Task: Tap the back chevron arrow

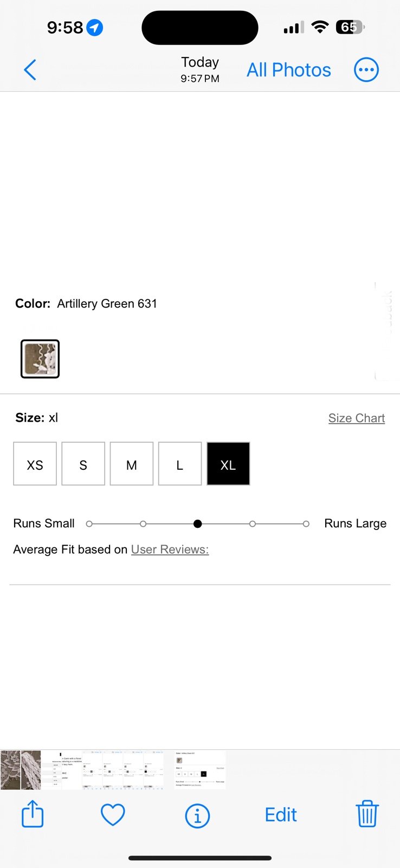Action: (30, 70)
